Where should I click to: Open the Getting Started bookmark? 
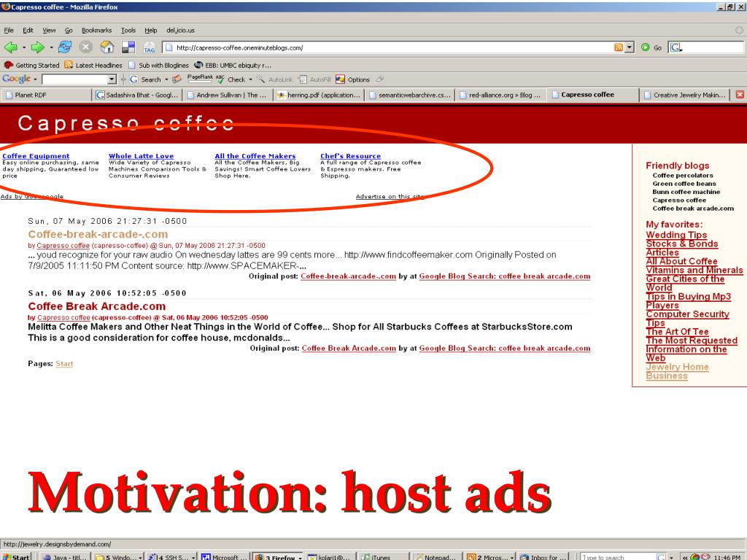[x=31, y=65]
